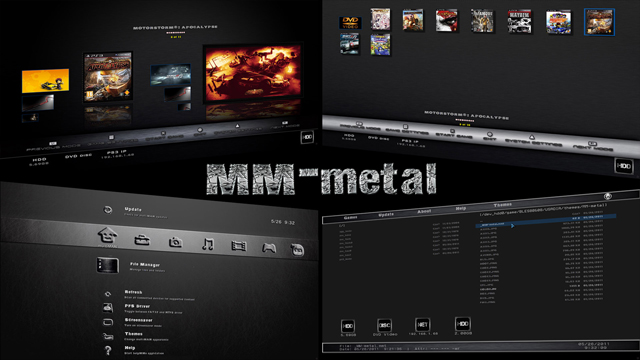Screen dimensions: 640x360
Task: Click the Help label in XMB list
Action: [x=130, y=348]
